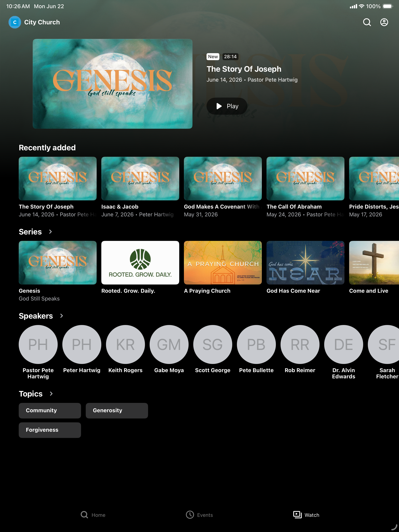Choose the Generosity topic button
This screenshot has width=399, height=532.
click(117, 410)
